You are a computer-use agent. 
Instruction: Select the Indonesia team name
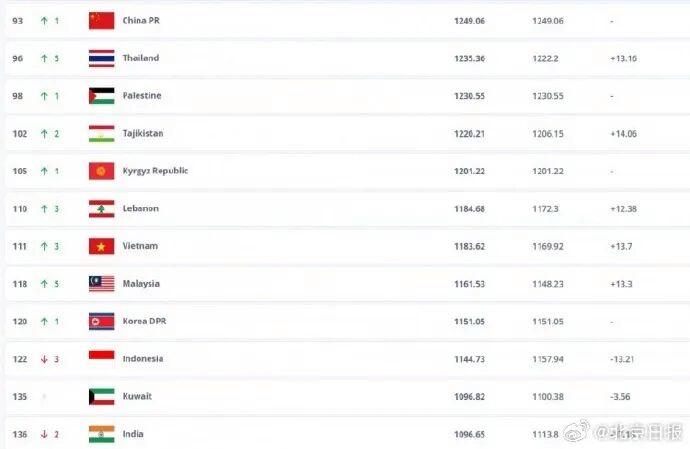coord(143,358)
